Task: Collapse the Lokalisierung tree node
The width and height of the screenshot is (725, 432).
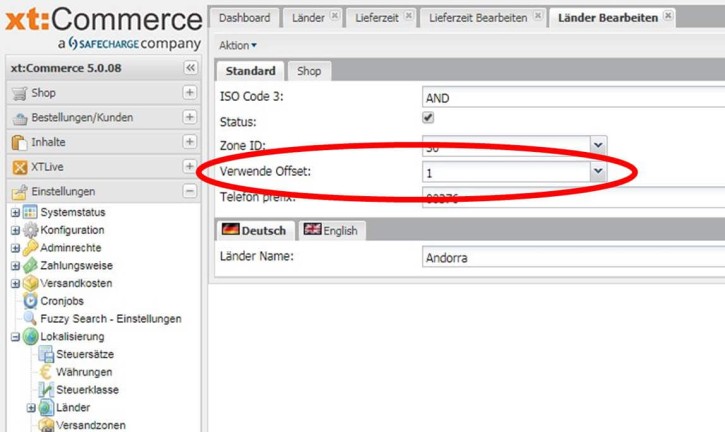Action: tap(15, 337)
